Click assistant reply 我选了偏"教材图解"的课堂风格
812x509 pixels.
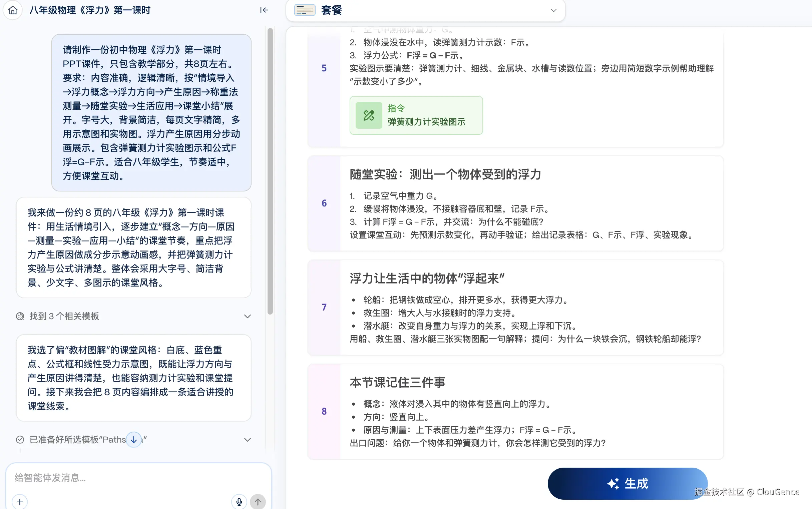[x=134, y=378]
